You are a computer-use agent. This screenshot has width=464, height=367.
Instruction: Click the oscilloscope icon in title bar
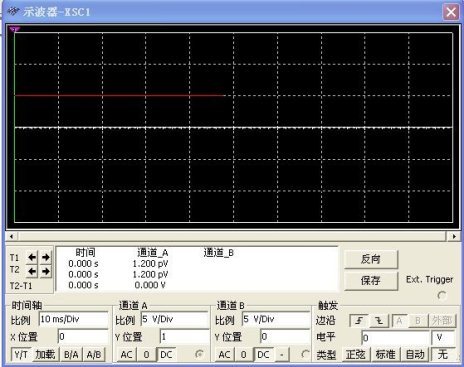(x=13, y=12)
